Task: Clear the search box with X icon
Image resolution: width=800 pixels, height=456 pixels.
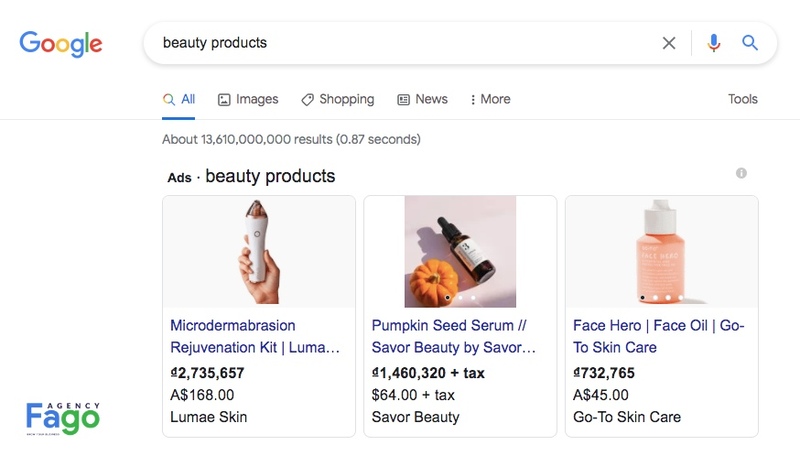Action: (669, 43)
